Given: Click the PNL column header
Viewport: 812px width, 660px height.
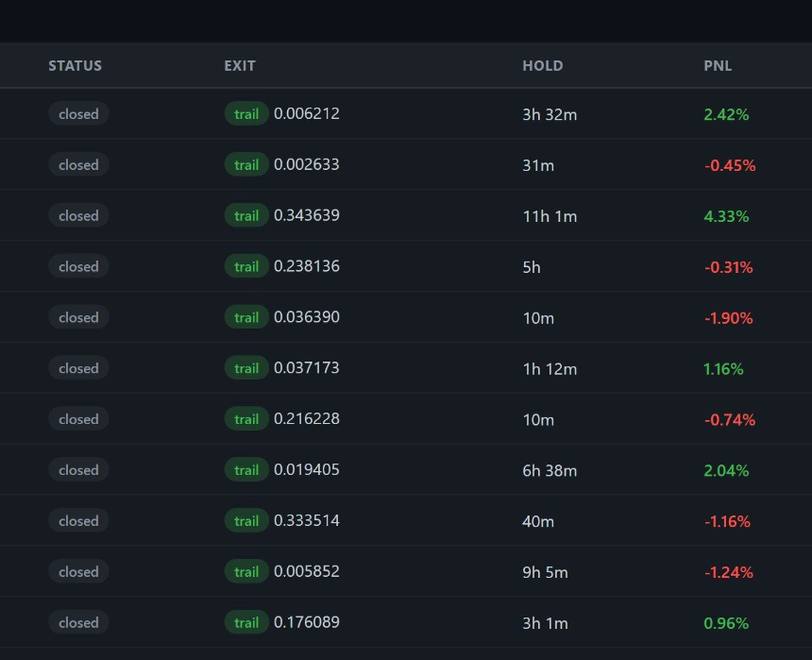Looking at the screenshot, I should [718, 66].
